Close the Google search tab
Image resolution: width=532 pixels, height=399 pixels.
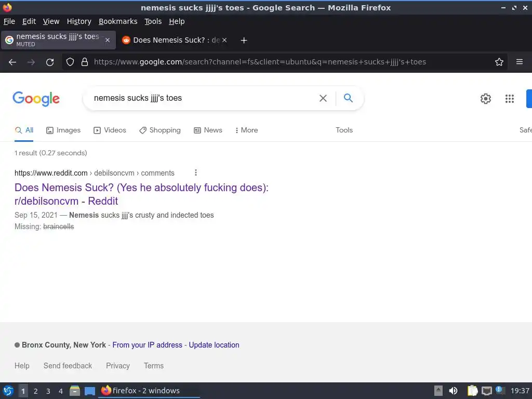108,40
